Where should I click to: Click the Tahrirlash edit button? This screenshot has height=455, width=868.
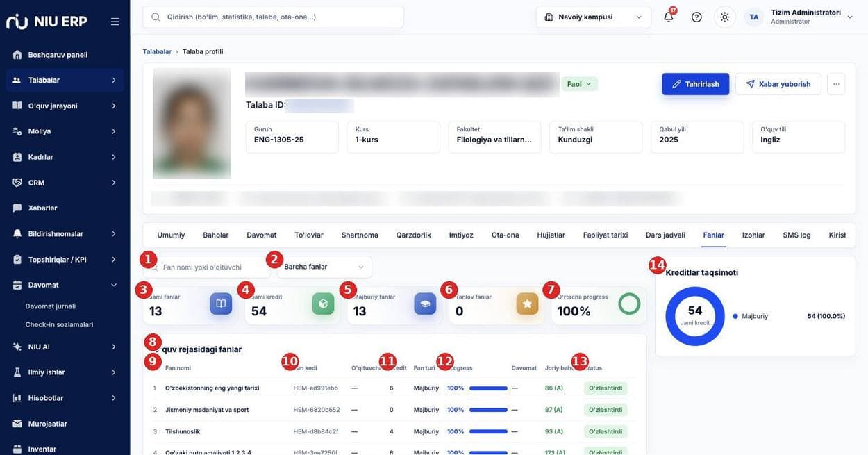[695, 84]
